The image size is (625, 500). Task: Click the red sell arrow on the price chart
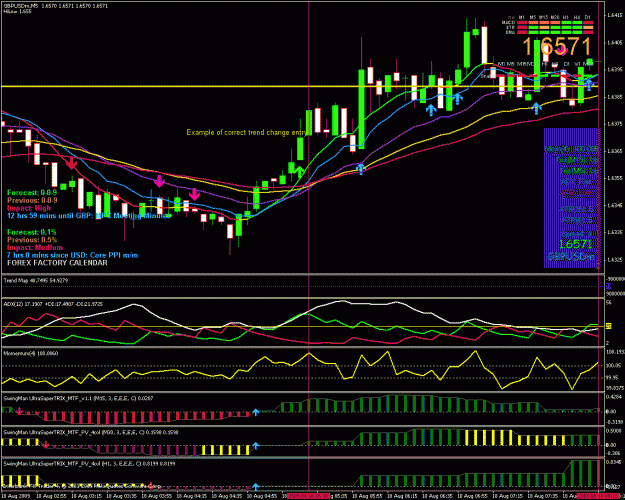click(71, 163)
